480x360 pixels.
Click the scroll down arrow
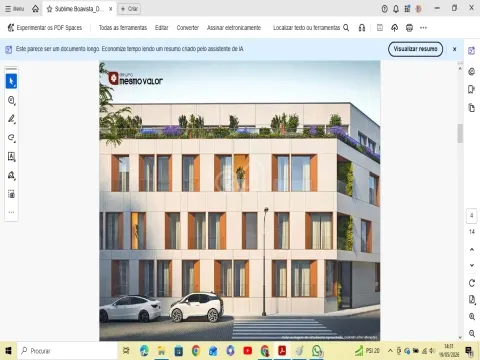[460, 337]
